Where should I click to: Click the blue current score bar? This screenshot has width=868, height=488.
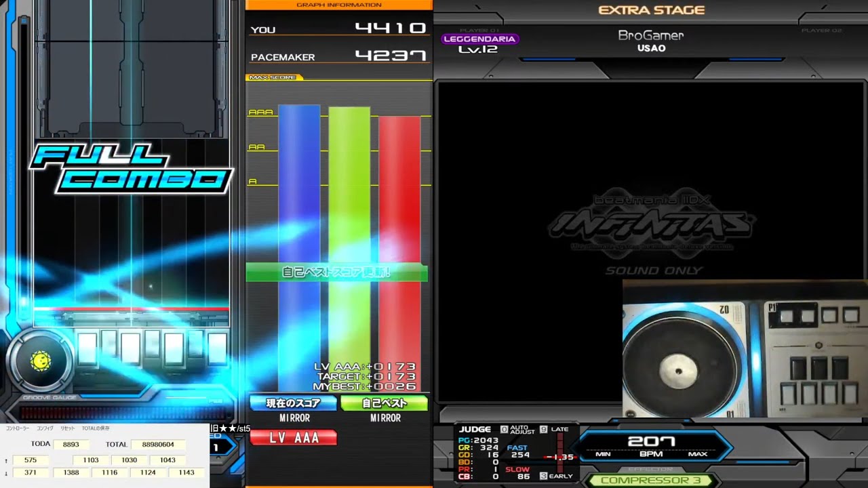point(299,248)
